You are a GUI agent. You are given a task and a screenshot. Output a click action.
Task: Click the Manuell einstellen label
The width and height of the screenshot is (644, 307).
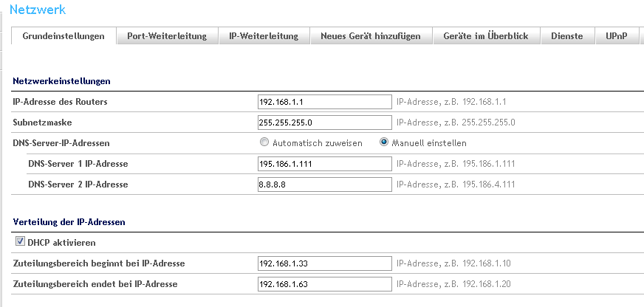(x=429, y=143)
